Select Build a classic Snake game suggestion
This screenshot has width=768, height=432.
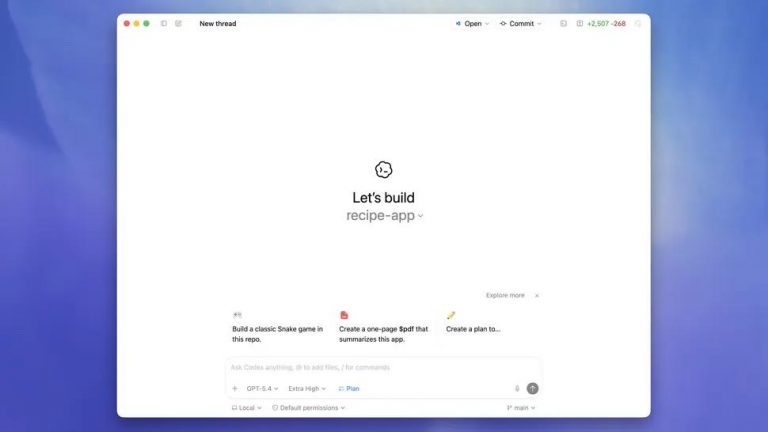click(x=278, y=334)
